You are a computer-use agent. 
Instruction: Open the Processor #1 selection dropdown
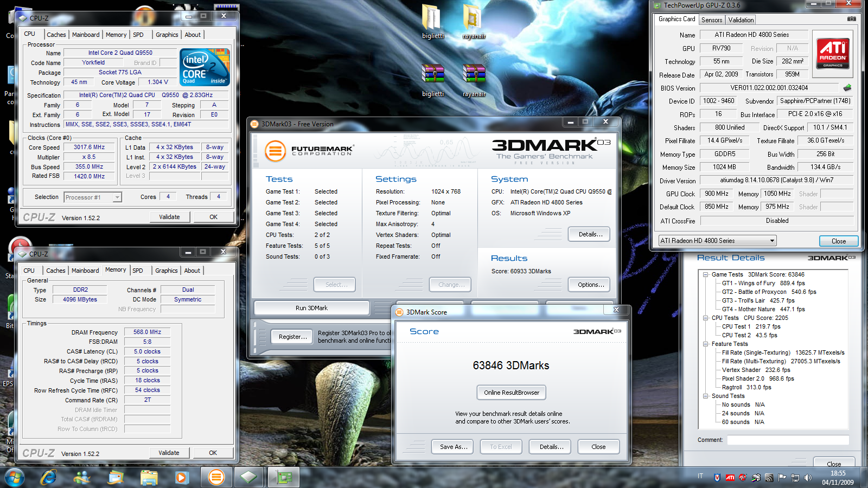[x=93, y=197]
